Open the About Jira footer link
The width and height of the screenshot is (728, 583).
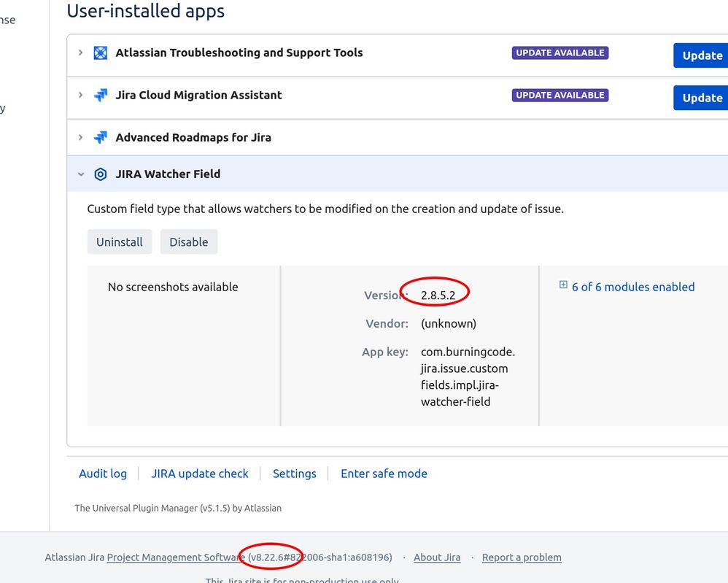click(437, 557)
